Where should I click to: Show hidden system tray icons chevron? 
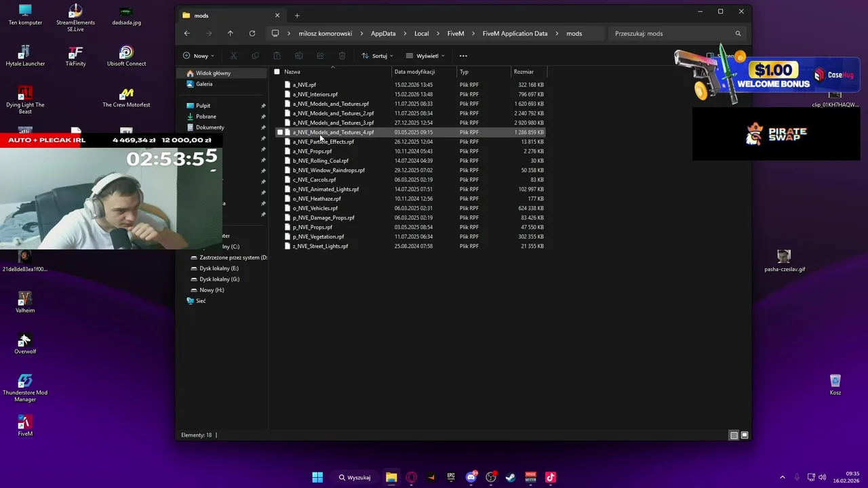click(782, 477)
